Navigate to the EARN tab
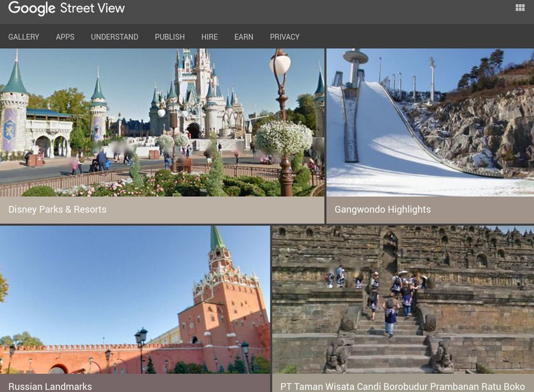 (x=244, y=37)
